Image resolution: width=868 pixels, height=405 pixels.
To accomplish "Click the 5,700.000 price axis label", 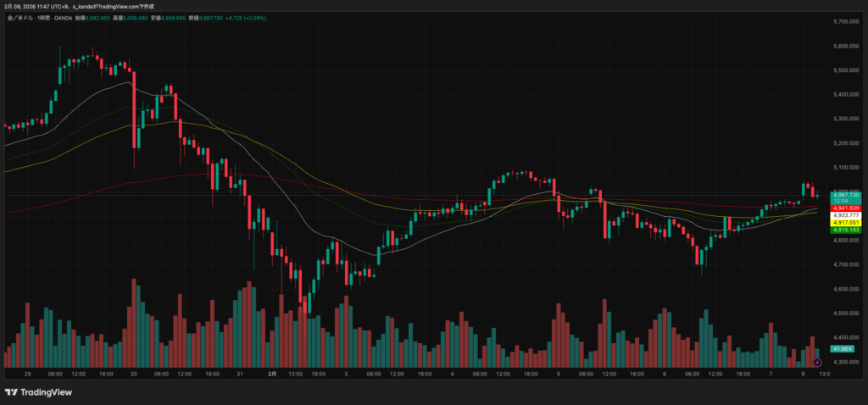I will [x=848, y=22].
